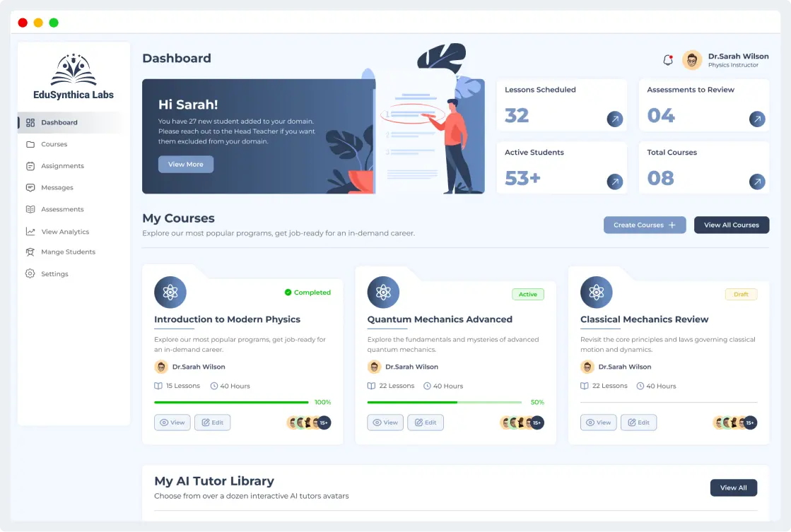Select View Analytics in sidebar

pos(64,232)
